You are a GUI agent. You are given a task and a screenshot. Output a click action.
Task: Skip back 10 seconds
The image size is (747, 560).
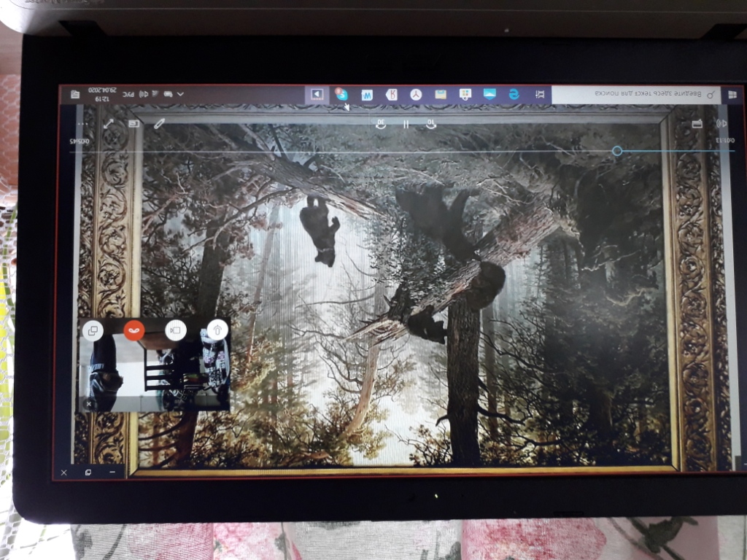click(x=430, y=124)
